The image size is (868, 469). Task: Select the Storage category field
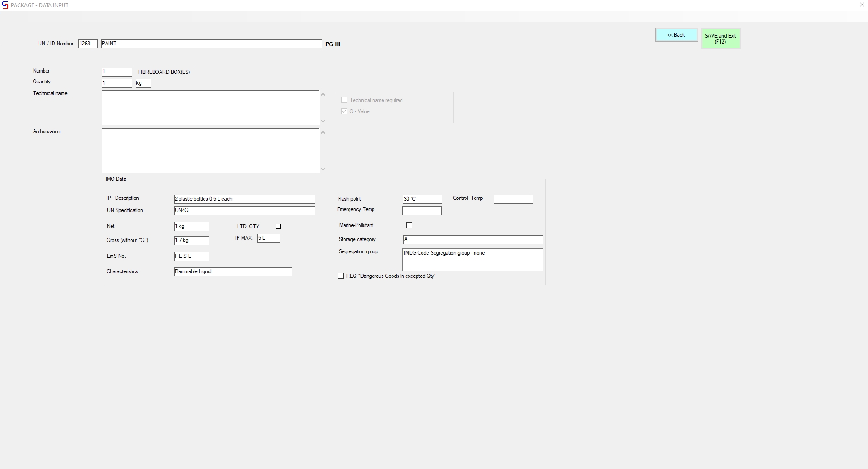[x=473, y=240]
